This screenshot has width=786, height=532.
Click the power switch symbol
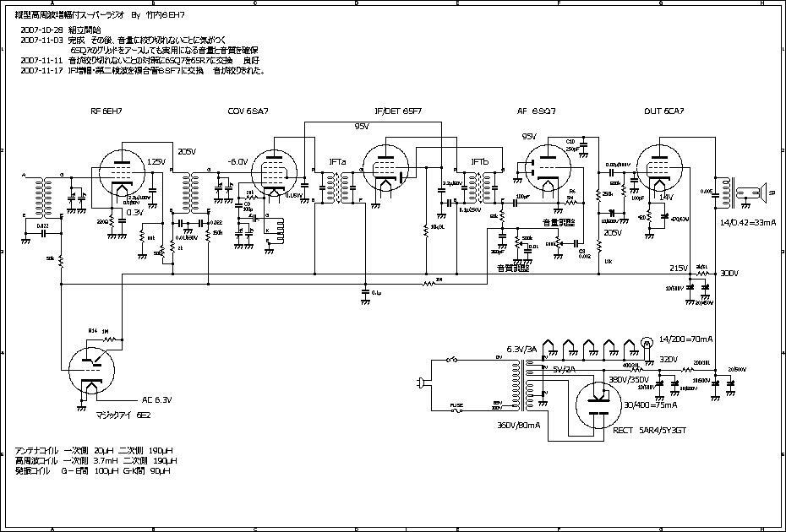pos(453,359)
